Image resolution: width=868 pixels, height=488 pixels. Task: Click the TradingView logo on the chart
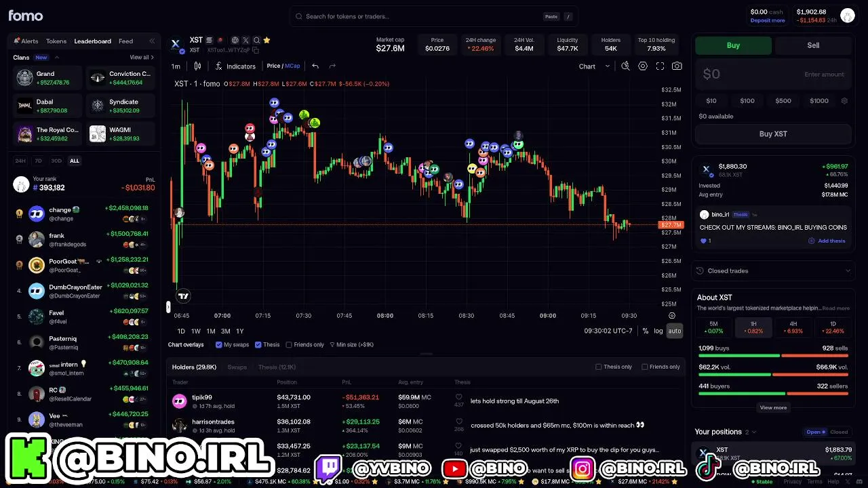(x=183, y=296)
